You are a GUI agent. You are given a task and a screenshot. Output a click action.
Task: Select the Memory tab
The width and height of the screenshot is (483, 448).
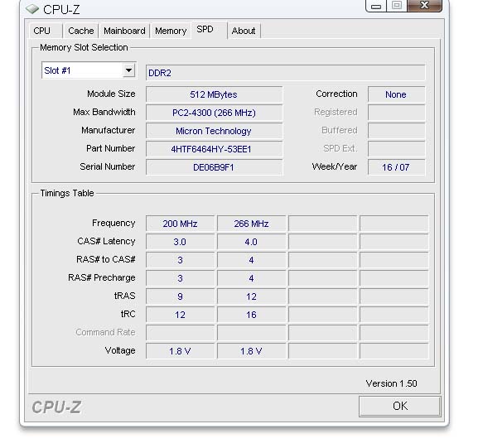click(171, 31)
